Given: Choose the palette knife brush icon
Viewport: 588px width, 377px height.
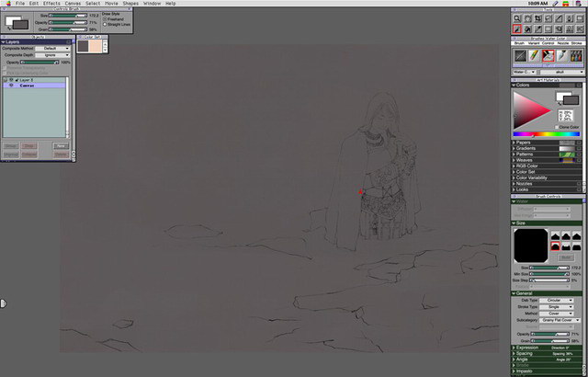Looking at the screenshot, I should [561, 56].
